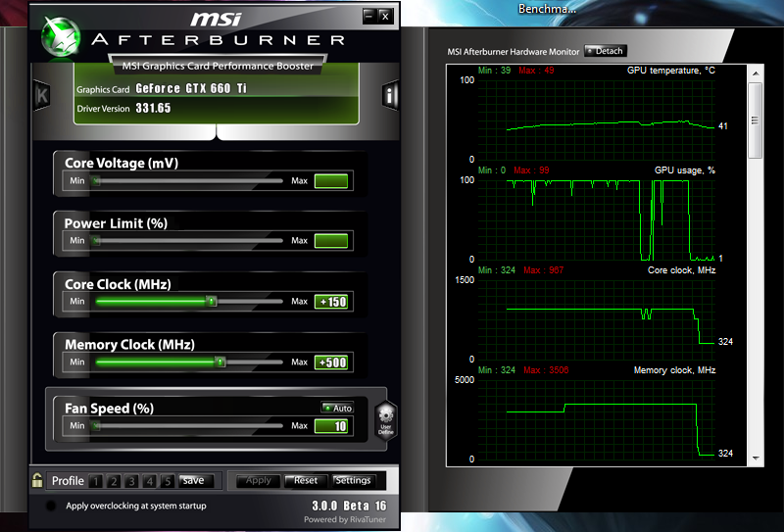Click the empty Core Voltage value field

(331, 181)
